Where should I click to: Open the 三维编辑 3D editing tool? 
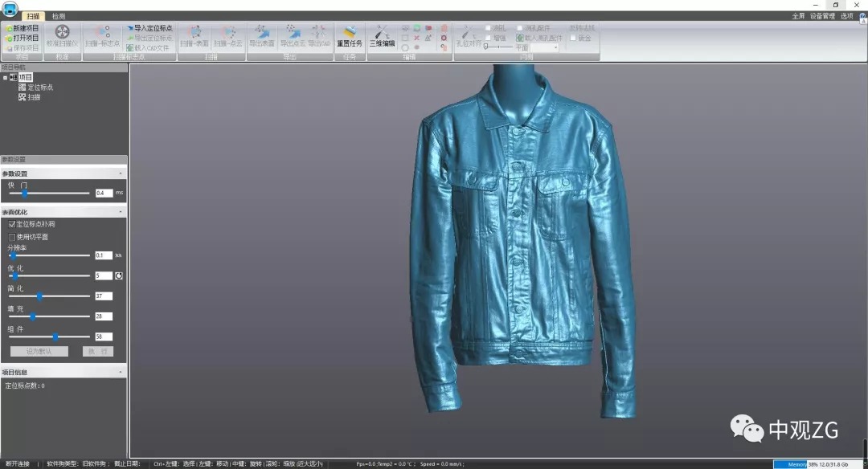pos(382,31)
